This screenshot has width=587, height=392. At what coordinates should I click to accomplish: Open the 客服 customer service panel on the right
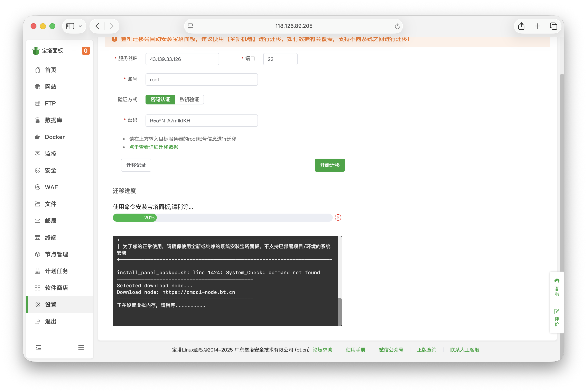click(557, 290)
